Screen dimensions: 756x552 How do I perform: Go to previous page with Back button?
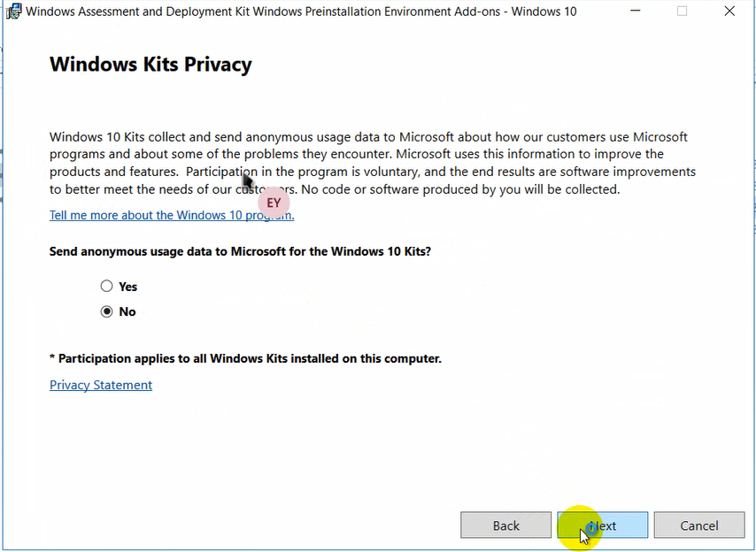(x=505, y=525)
